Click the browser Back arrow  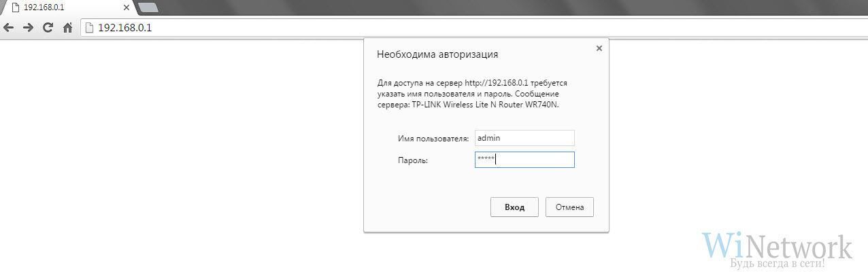pyautogui.click(x=9, y=28)
